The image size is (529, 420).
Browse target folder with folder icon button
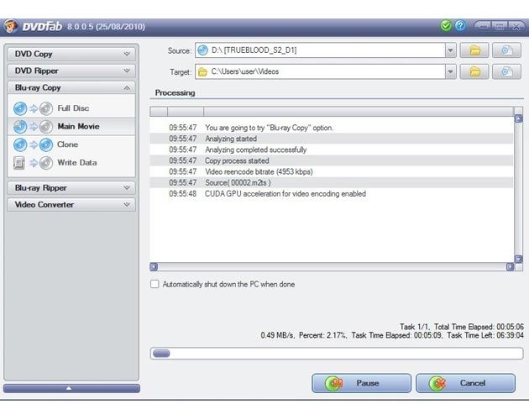tap(474, 72)
